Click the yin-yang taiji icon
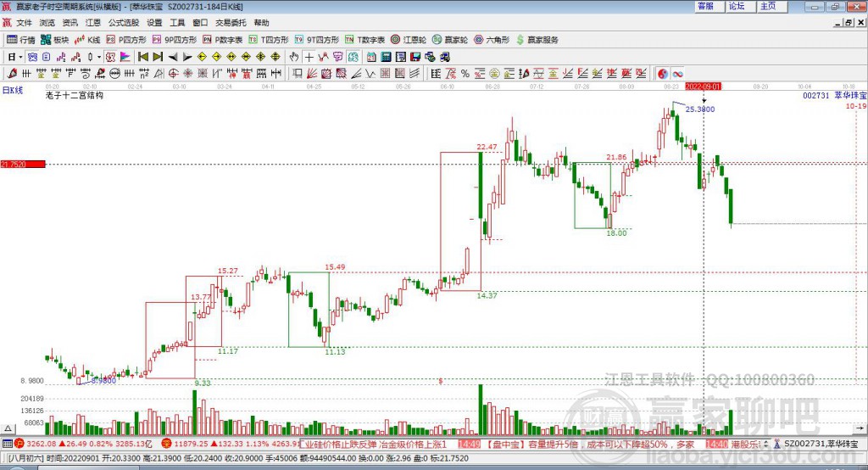 click(663, 73)
